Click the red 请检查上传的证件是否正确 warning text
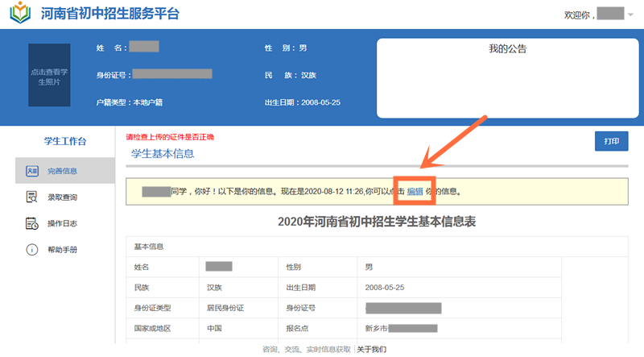Screen dimensions: 644x357 pos(175,137)
